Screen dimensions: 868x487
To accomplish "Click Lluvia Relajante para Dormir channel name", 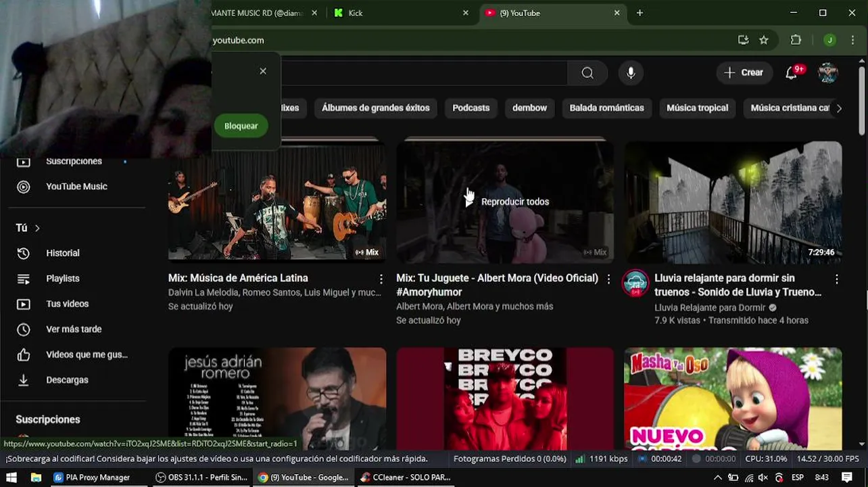I will pyautogui.click(x=710, y=307).
